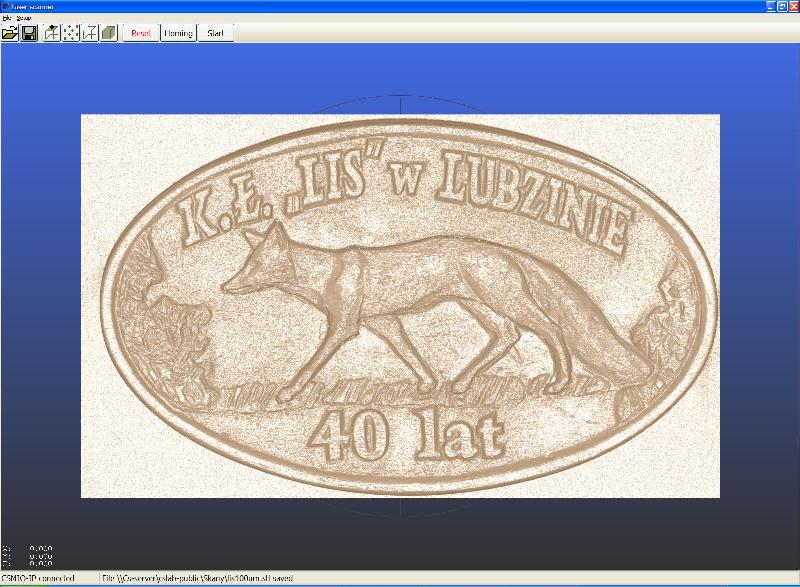
Task: Start machine Homing
Action: tap(179, 33)
